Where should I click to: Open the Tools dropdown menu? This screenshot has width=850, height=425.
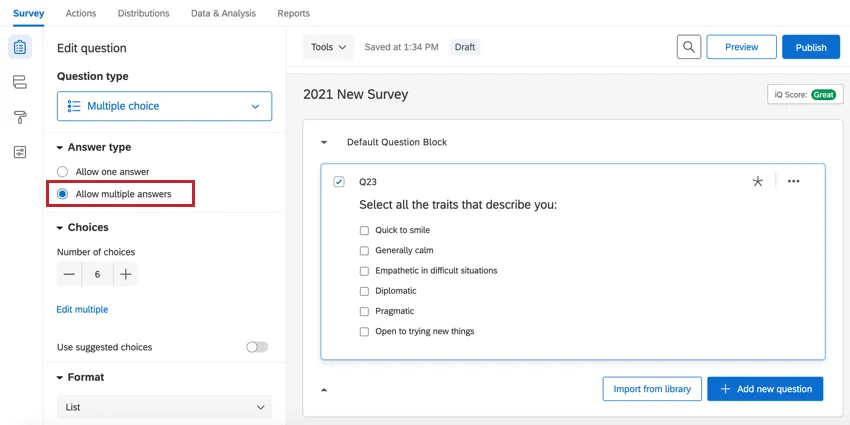point(328,47)
